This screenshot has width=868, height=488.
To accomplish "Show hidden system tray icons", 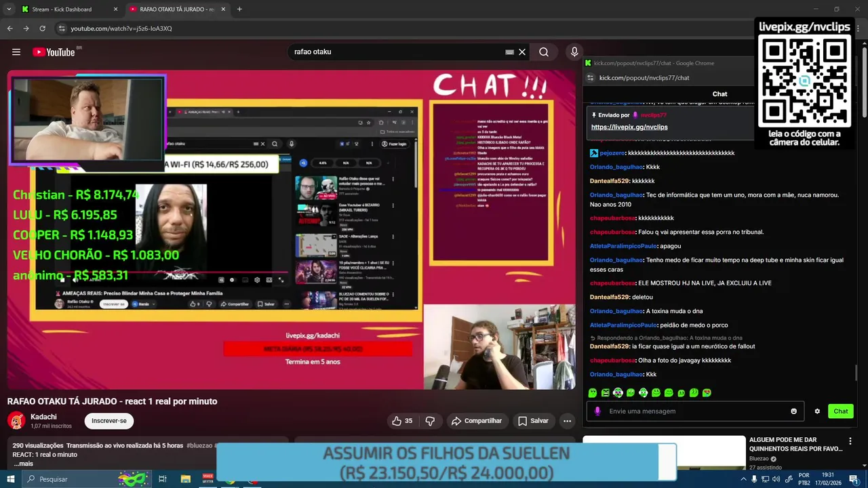I will tap(743, 479).
